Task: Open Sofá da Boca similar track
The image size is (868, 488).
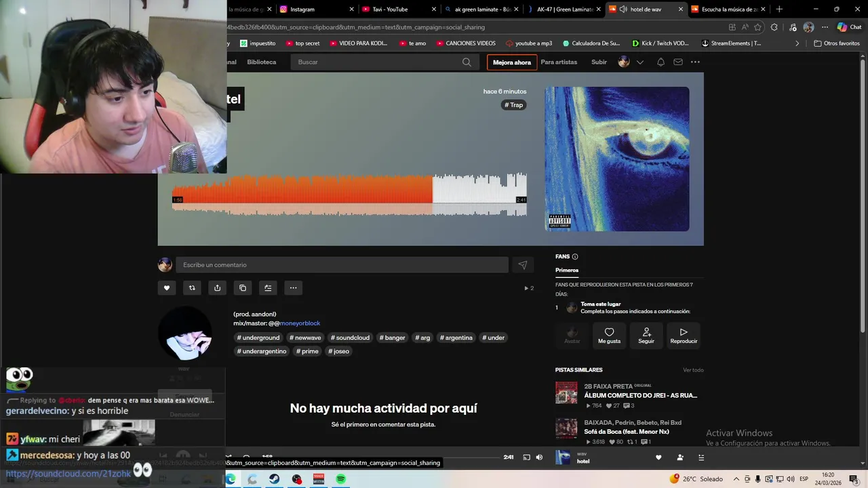Action: click(x=627, y=432)
